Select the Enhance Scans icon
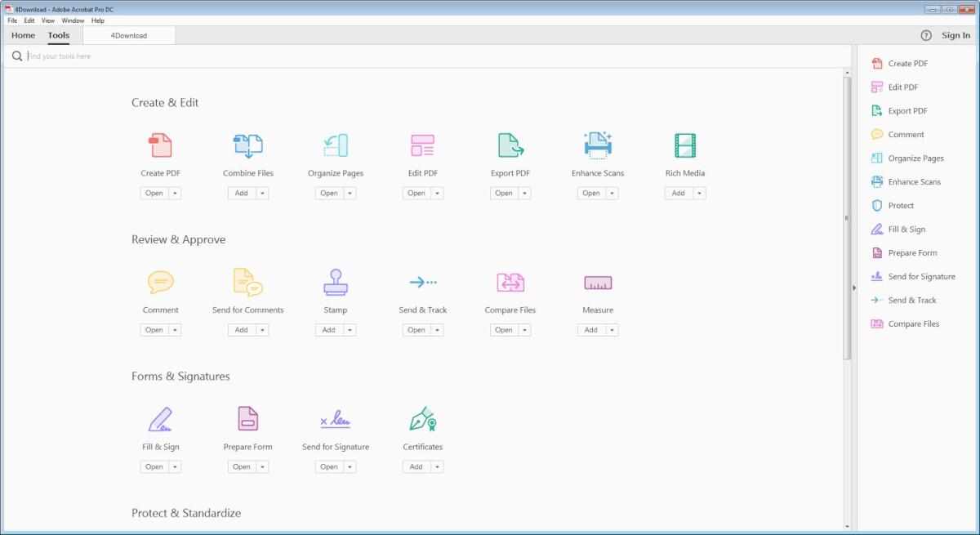980x535 pixels. [x=597, y=145]
